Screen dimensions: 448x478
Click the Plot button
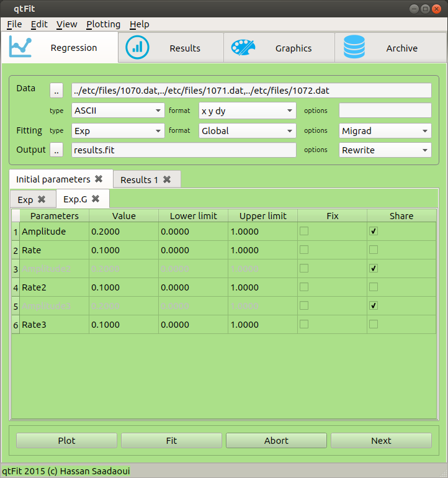66,441
